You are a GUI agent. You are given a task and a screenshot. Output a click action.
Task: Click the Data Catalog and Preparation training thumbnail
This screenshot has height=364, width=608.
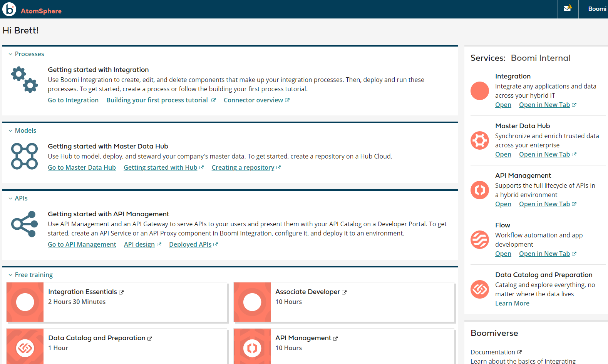click(x=25, y=346)
